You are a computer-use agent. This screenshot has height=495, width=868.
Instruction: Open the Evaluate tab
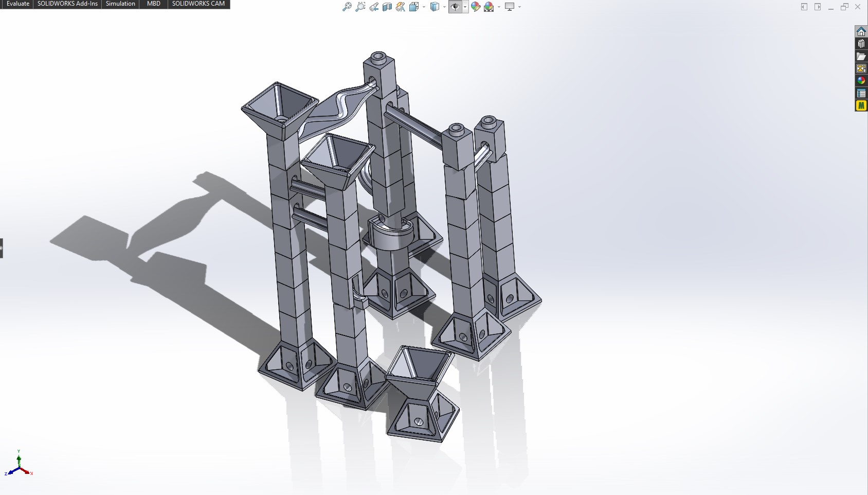pos(17,4)
